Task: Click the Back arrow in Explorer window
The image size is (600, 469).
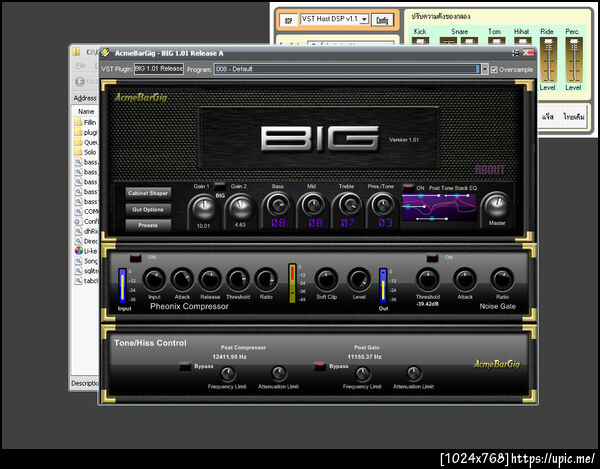Action: (x=80, y=81)
